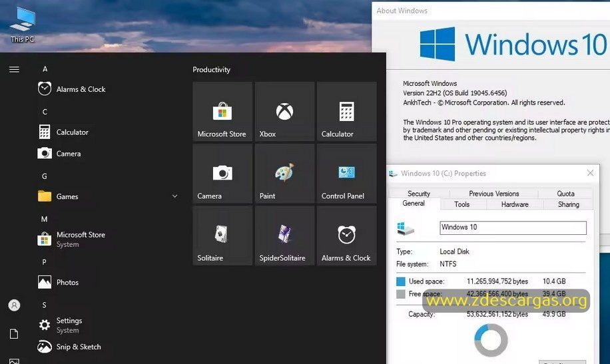Expand Games folder chevron
The image size is (610, 364).
tap(174, 196)
